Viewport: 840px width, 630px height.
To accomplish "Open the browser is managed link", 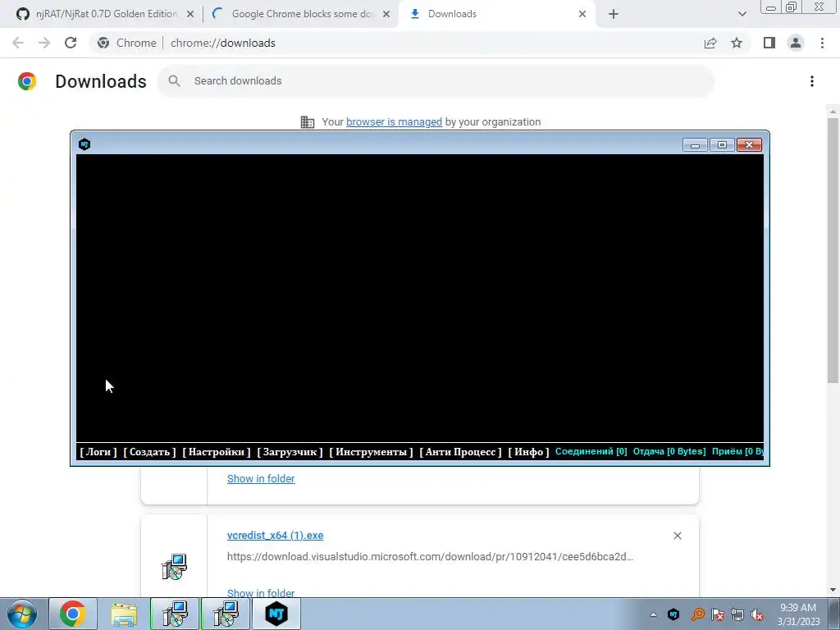I will pyautogui.click(x=394, y=122).
